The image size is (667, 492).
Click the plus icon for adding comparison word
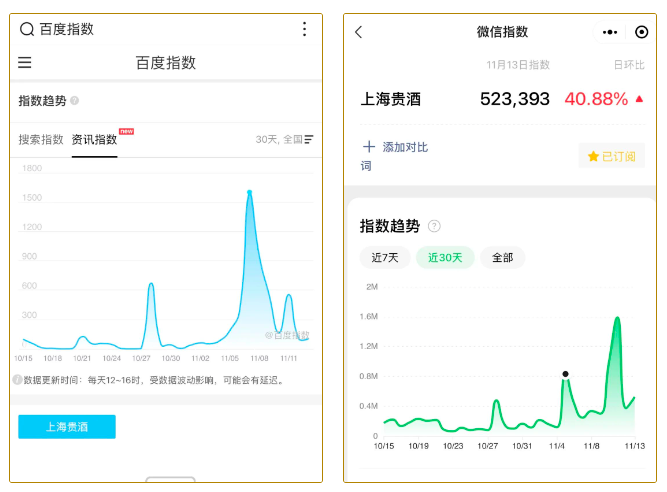[x=369, y=147]
